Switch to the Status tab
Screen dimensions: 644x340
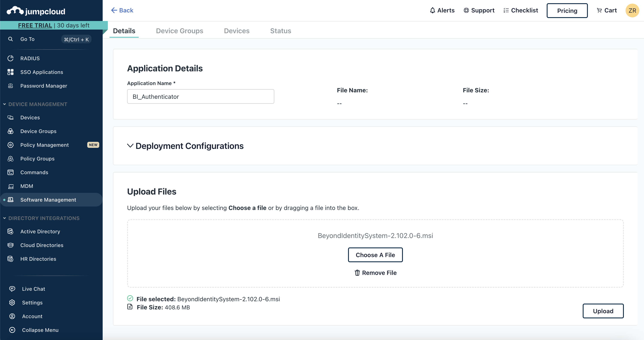click(281, 31)
